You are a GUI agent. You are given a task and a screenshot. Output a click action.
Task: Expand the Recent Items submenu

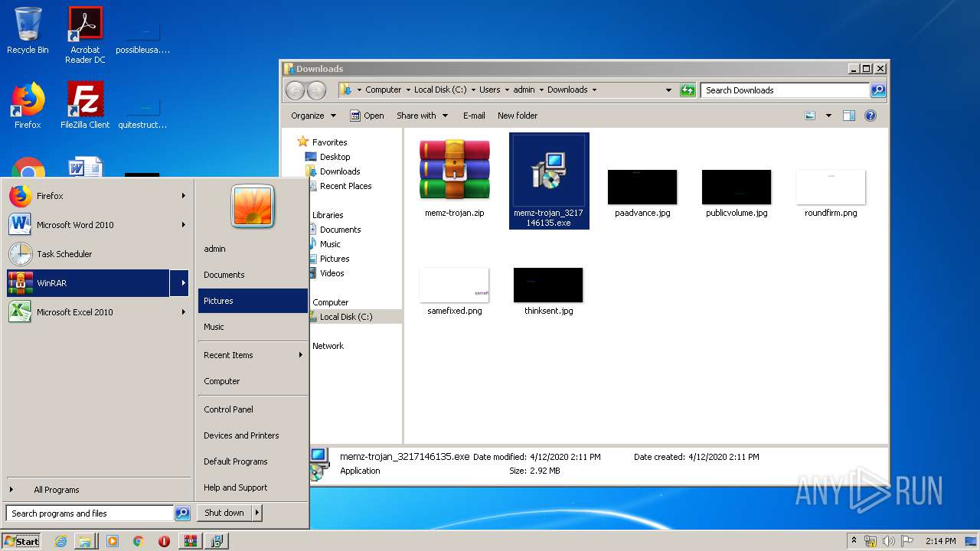coord(253,355)
